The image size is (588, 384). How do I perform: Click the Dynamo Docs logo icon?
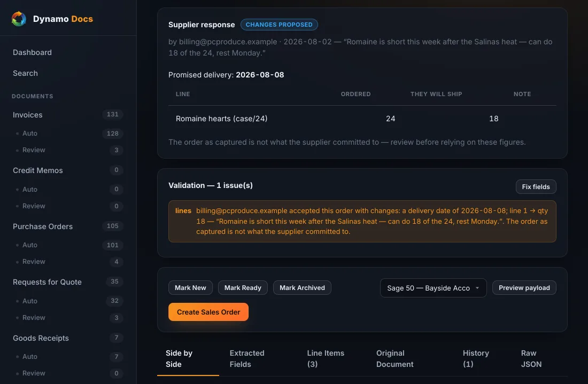coord(18,19)
